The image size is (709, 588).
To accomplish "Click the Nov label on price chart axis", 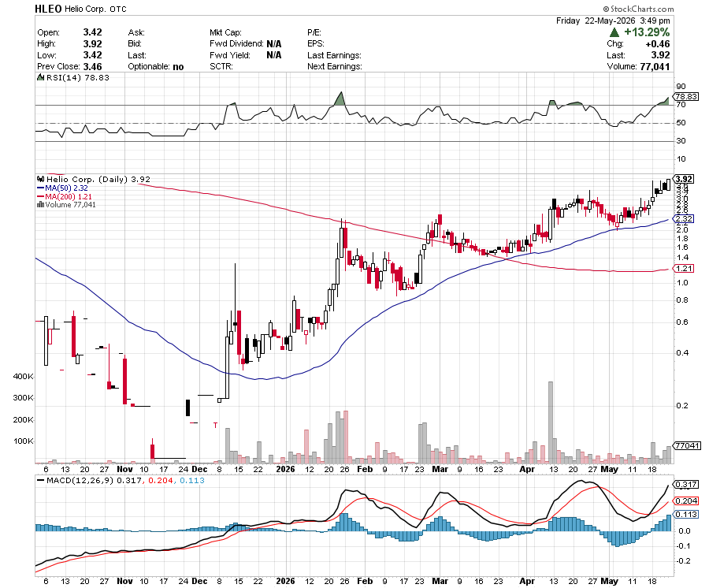I will click(x=124, y=469).
